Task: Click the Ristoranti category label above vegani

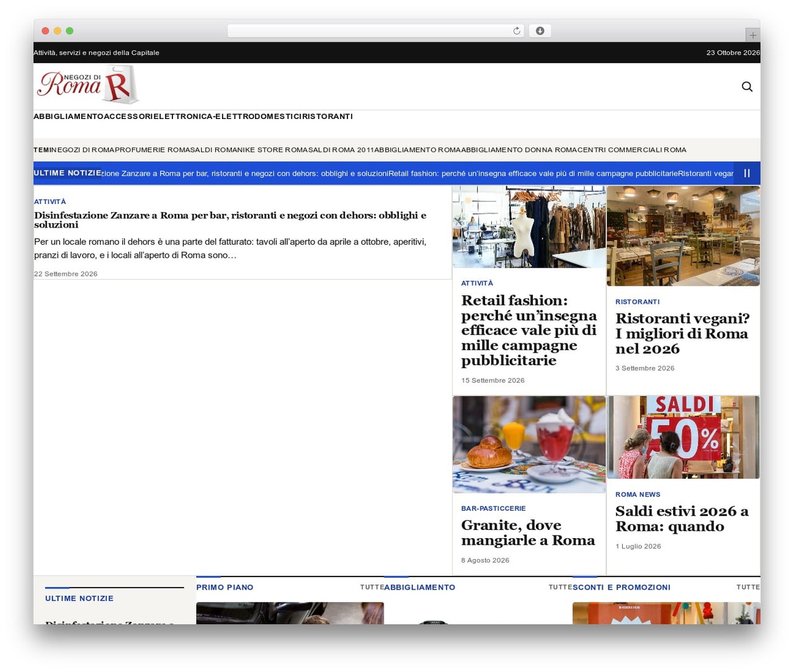Action: (637, 302)
